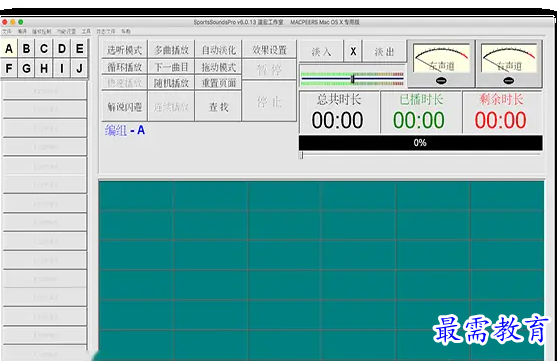Image resolution: width=557 pixels, height=361 pixels.
Task: Click the 淡出 fade-out button
Action: [x=384, y=52]
